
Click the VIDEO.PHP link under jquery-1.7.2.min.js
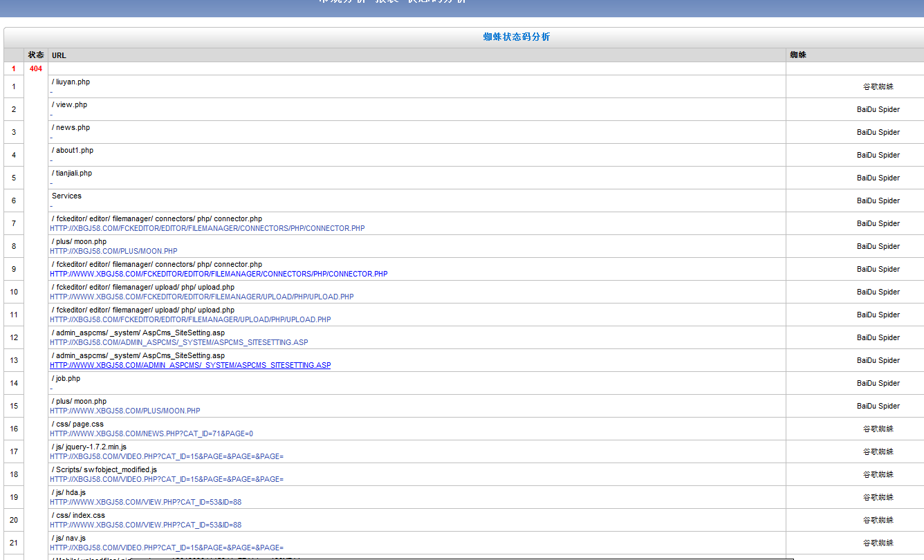point(167,457)
